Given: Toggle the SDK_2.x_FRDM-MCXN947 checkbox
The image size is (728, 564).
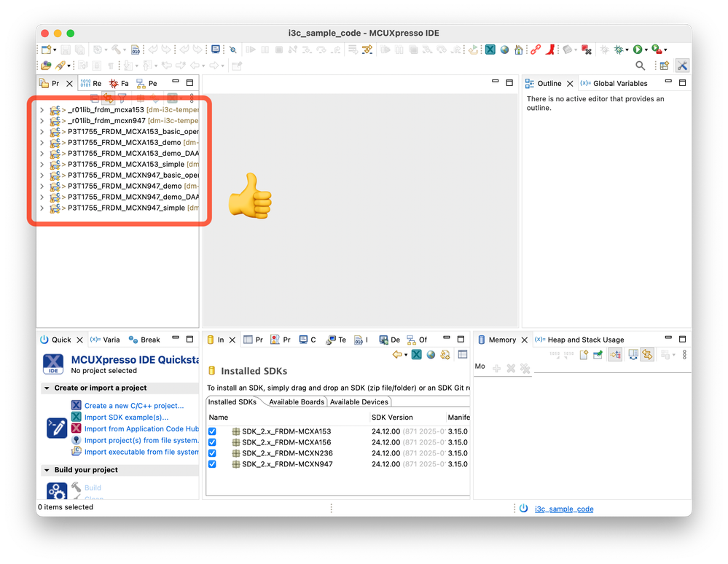Looking at the screenshot, I should (x=212, y=464).
